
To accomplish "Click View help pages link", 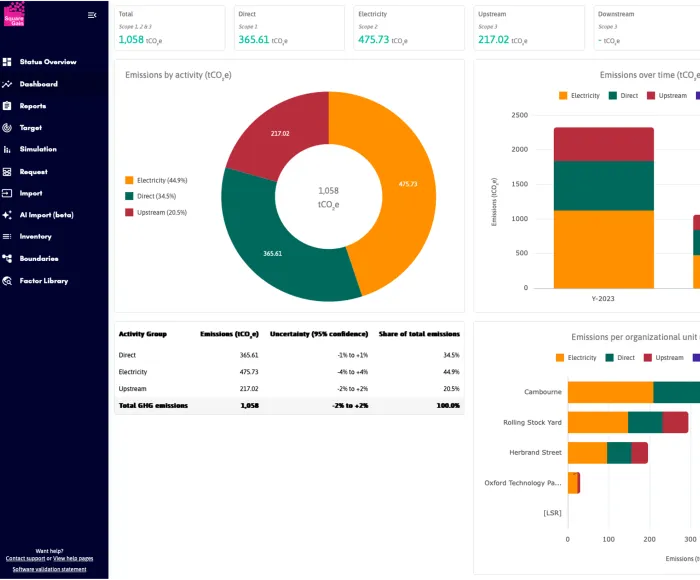I will (x=73, y=559).
